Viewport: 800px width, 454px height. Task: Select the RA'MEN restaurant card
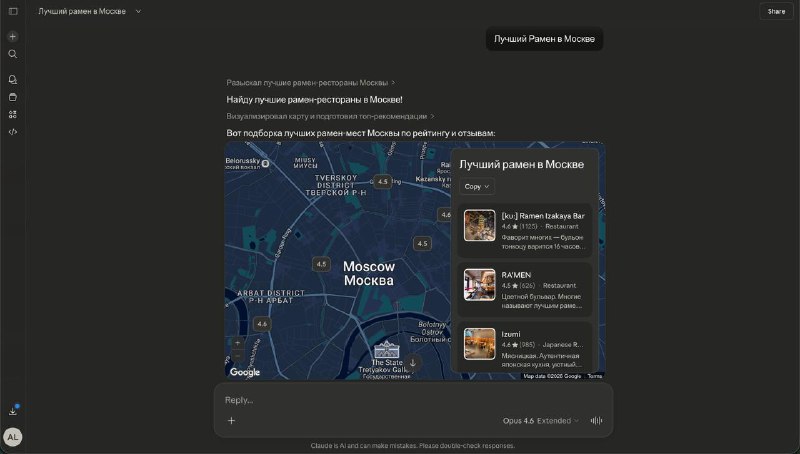[524, 288]
